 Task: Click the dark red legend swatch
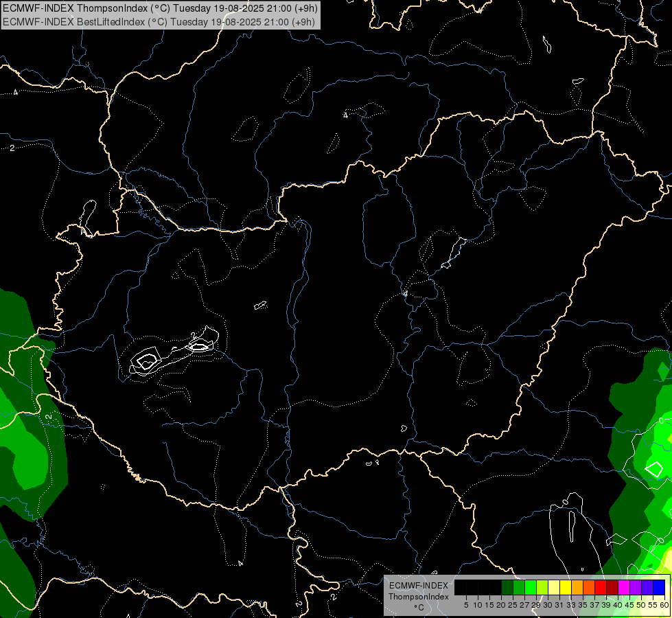(612, 587)
